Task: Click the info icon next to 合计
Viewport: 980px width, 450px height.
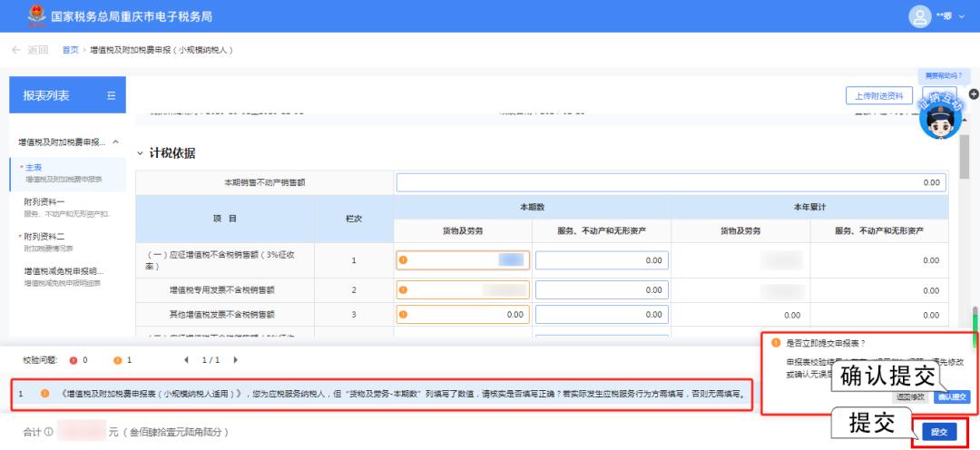Action: point(51,432)
